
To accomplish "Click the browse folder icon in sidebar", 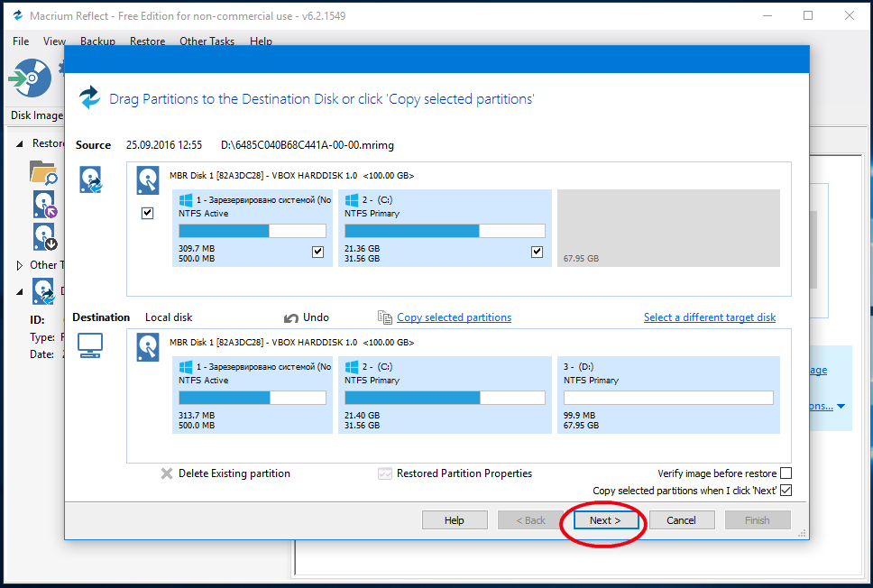I will [43, 172].
